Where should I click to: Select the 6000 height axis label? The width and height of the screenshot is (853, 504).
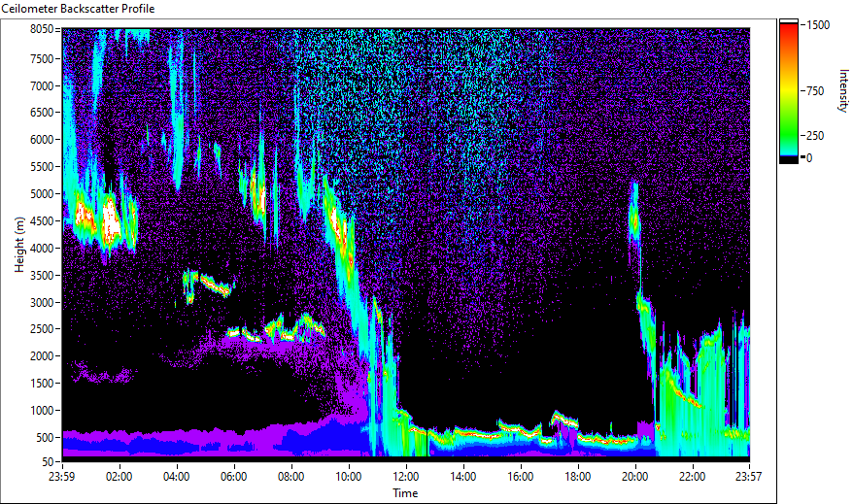[x=42, y=140]
